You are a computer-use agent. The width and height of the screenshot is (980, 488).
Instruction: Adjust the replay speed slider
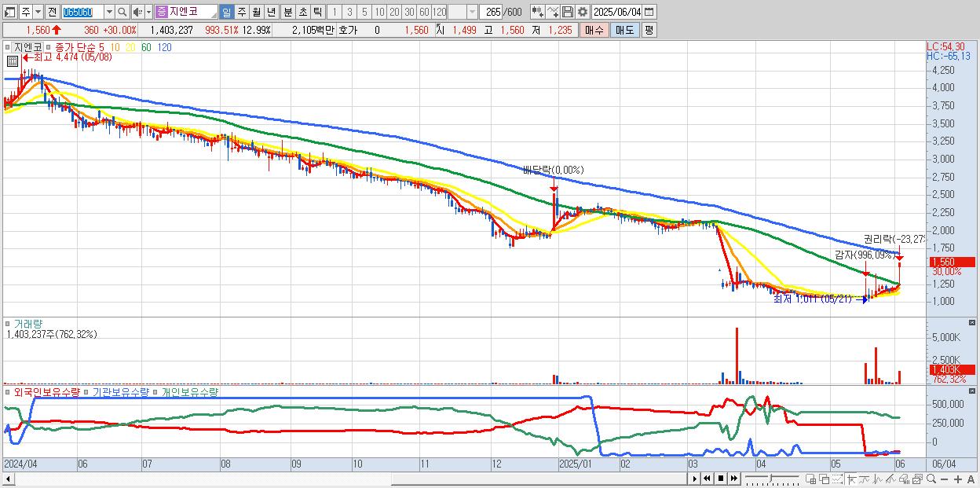[x=772, y=479]
